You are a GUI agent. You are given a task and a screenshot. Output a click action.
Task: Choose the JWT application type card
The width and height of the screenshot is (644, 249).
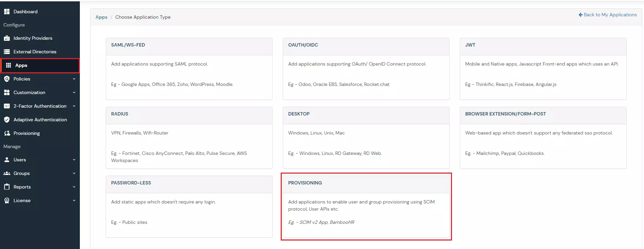(543, 69)
